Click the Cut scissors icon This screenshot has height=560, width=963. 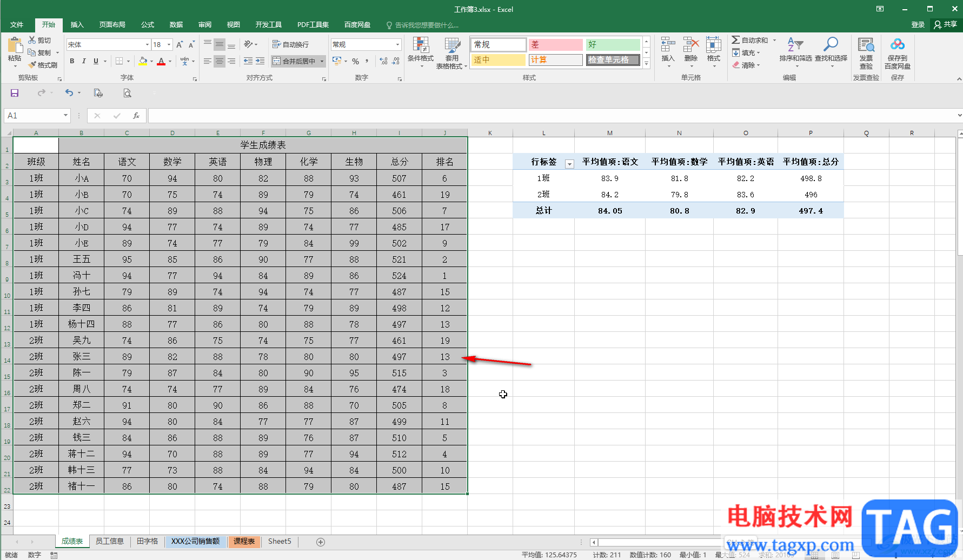coord(32,40)
